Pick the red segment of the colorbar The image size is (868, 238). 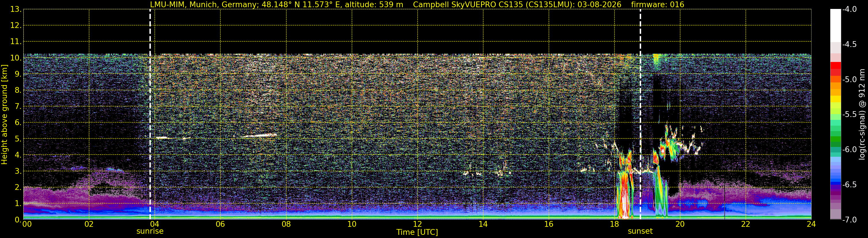tap(835, 65)
